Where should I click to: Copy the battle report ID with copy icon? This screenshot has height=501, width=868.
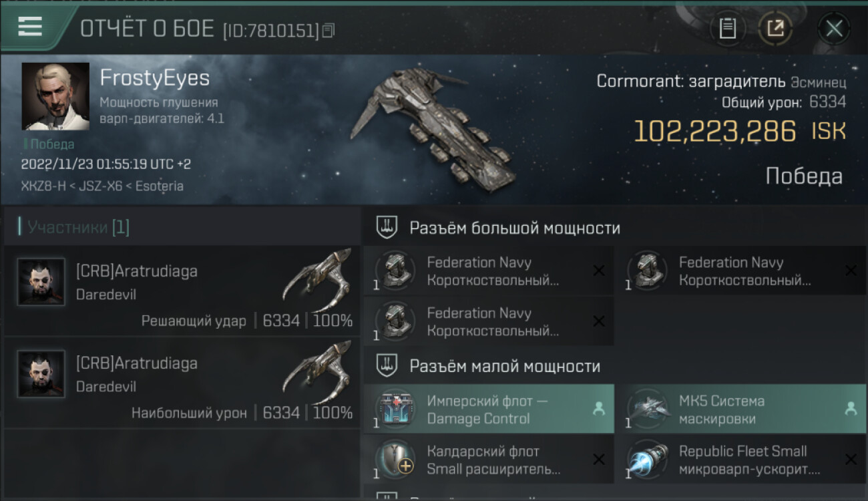pos(328,31)
